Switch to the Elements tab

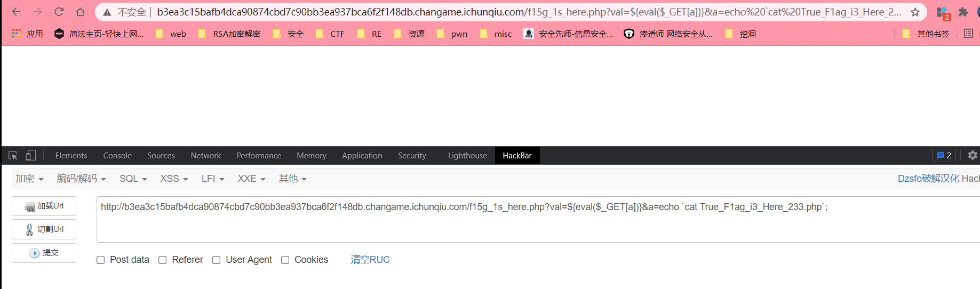pyautogui.click(x=71, y=155)
